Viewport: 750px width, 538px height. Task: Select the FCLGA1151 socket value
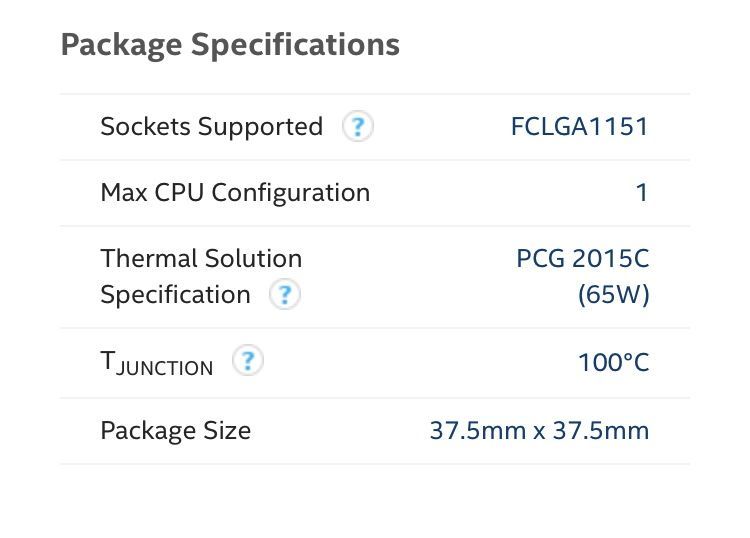pos(579,127)
